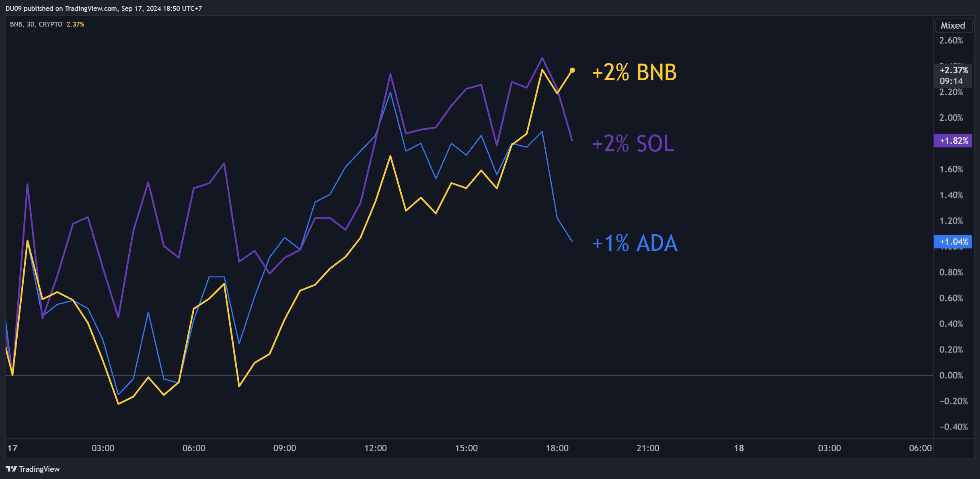Viewport: 980px width, 479px height.
Task: Click the 1.40% price scale label
Action: pos(951,195)
